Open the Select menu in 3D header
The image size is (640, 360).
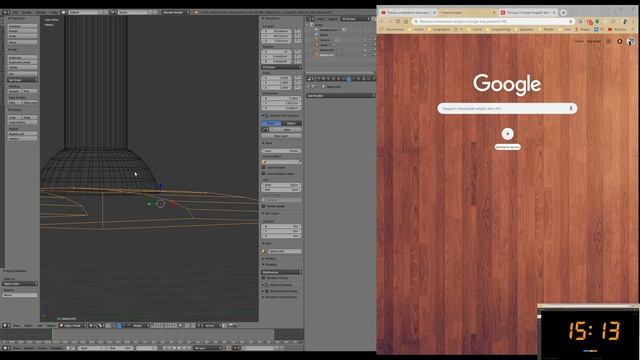pyautogui.click(x=28, y=325)
